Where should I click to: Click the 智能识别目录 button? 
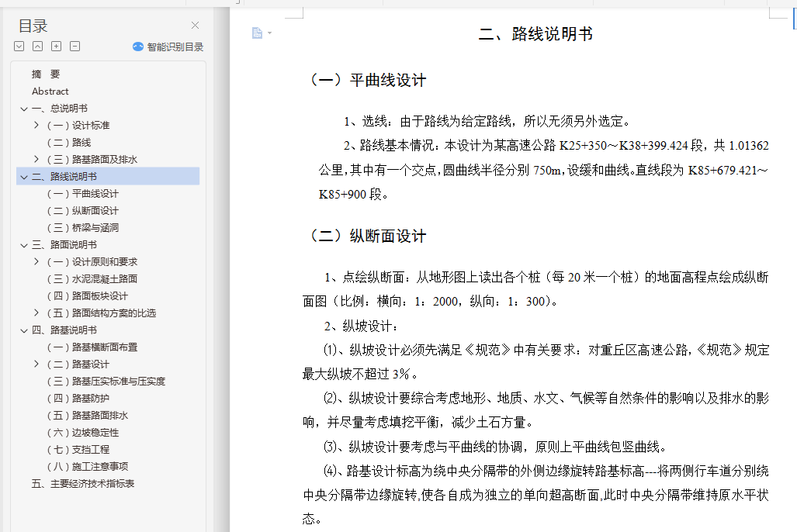pos(168,47)
